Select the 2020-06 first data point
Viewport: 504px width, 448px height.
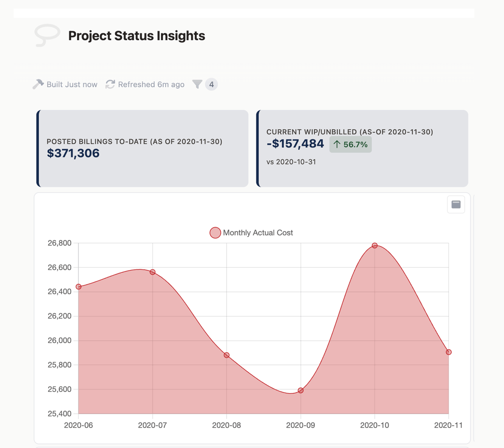pos(78,287)
